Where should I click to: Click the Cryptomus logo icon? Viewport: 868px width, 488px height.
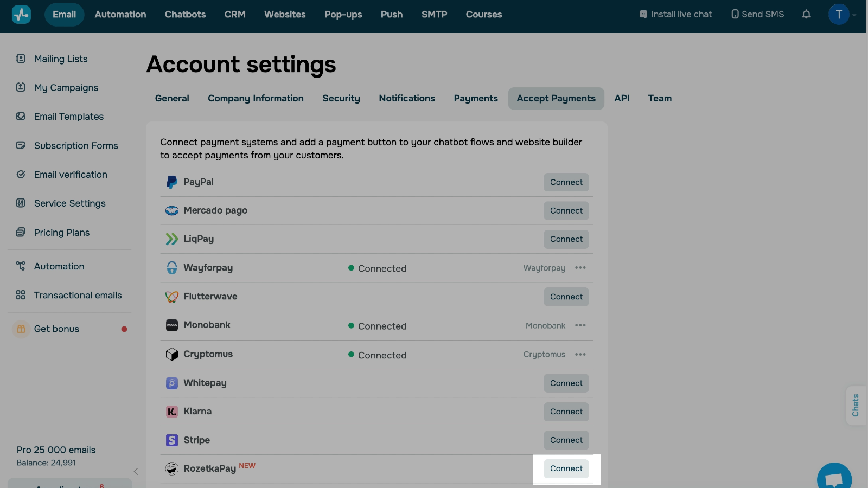pyautogui.click(x=172, y=354)
